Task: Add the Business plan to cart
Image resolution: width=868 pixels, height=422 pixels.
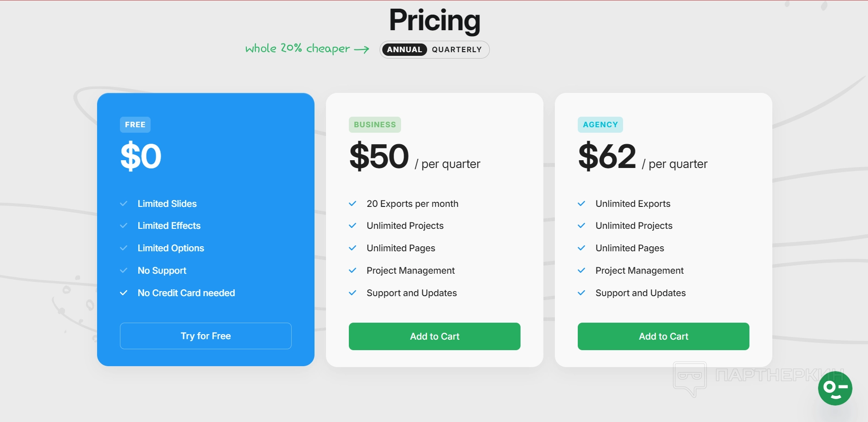Action: (434, 336)
